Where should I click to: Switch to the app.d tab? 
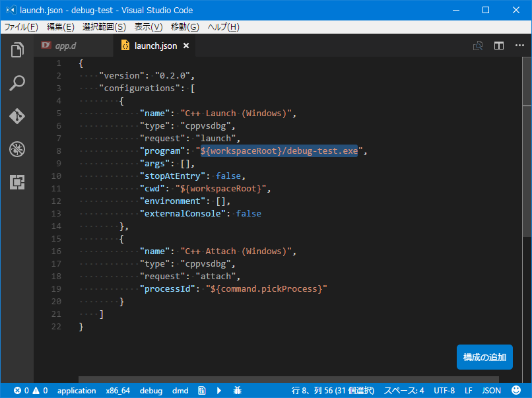pos(73,46)
